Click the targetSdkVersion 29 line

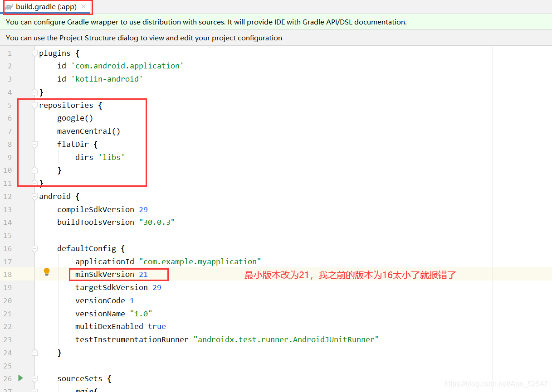pos(118,287)
